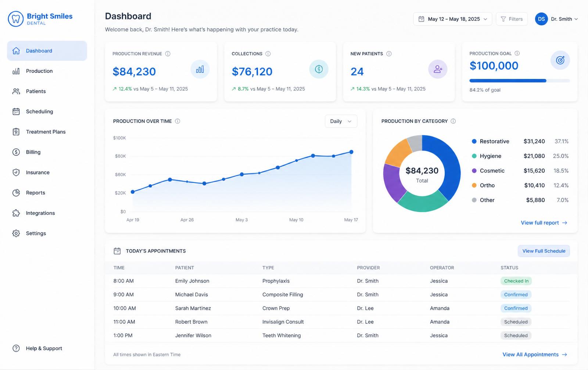Viewport: 588px width, 370px height.
Task: Click the target icon in Production Goal card
Action: click(x=560, y=60)
